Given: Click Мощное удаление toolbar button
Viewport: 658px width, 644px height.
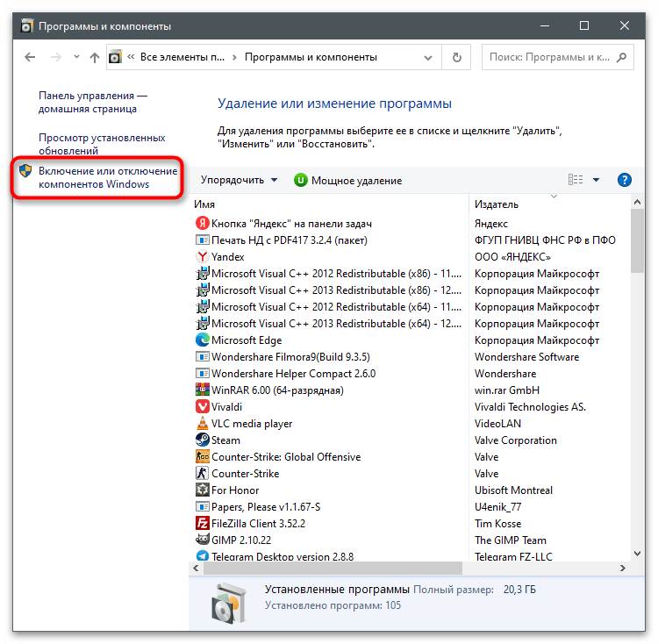Looking at the screenshot, I should point(348,181).
